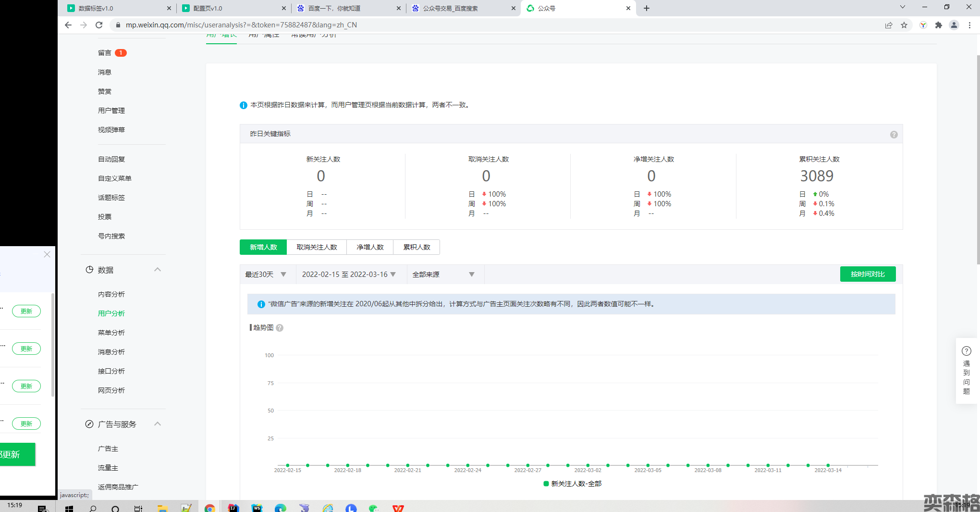The width and height of the screenshot is (980, 512).
Task: Open the browser extensions puzzle icon
Action: [x=938, y=25]
